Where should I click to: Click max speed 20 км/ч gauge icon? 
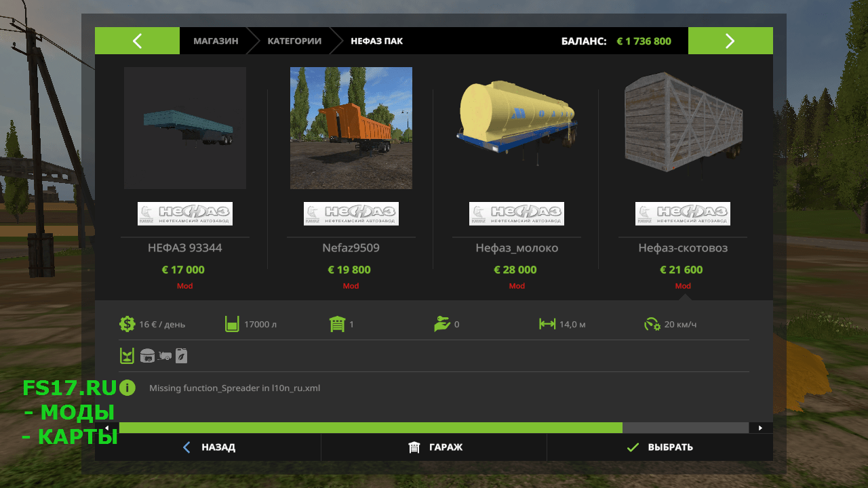[652, 324]
